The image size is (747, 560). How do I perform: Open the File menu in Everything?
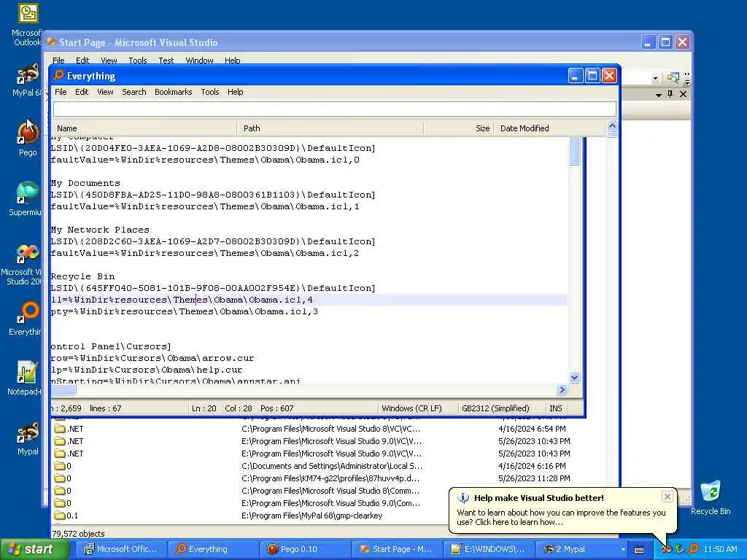[61, 92]
